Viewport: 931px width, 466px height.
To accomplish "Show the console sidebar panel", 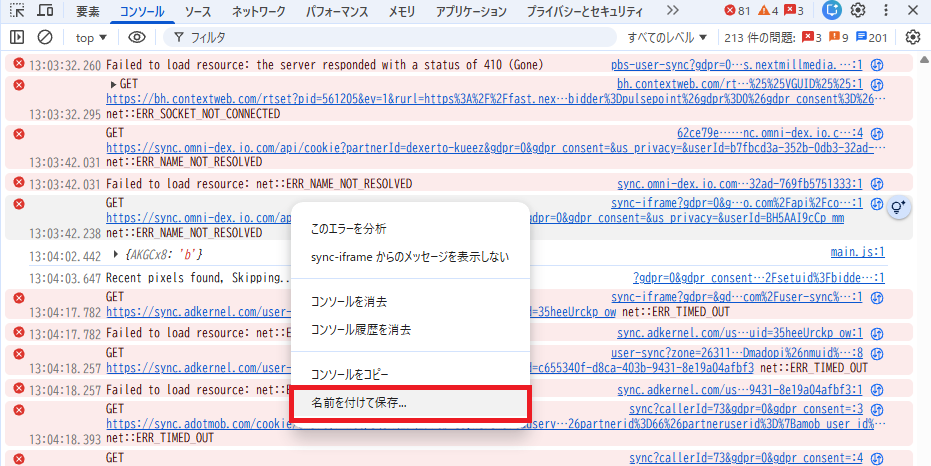I will (x=17, y=38).
